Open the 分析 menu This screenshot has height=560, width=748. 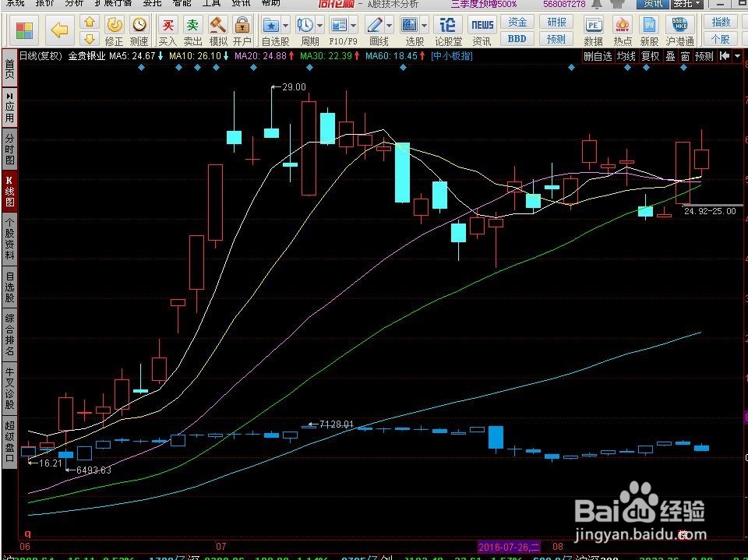pos(74,3)
